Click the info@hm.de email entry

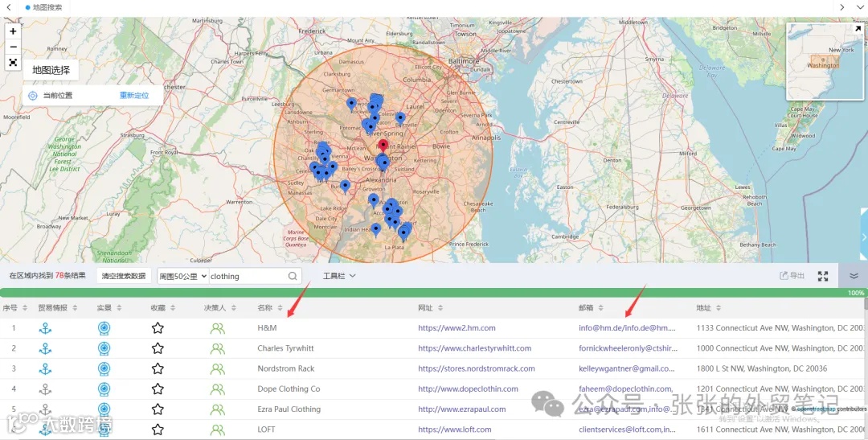[627, 328]
